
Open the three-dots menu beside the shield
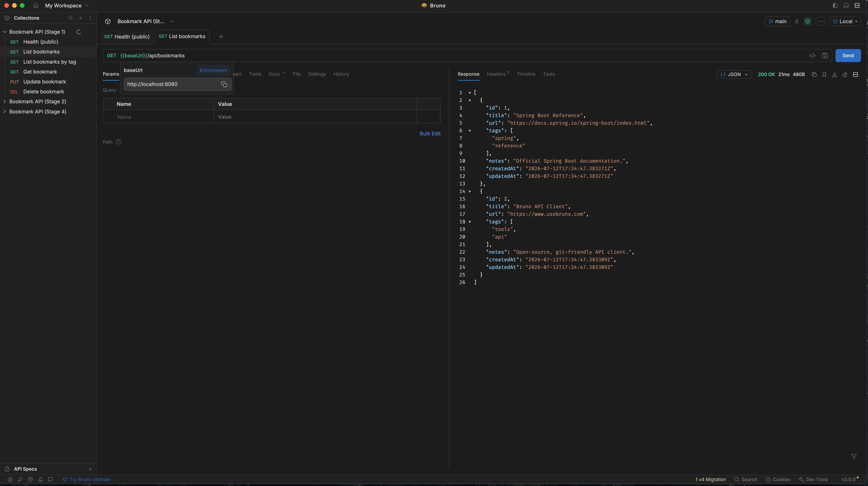click(821, 21)
